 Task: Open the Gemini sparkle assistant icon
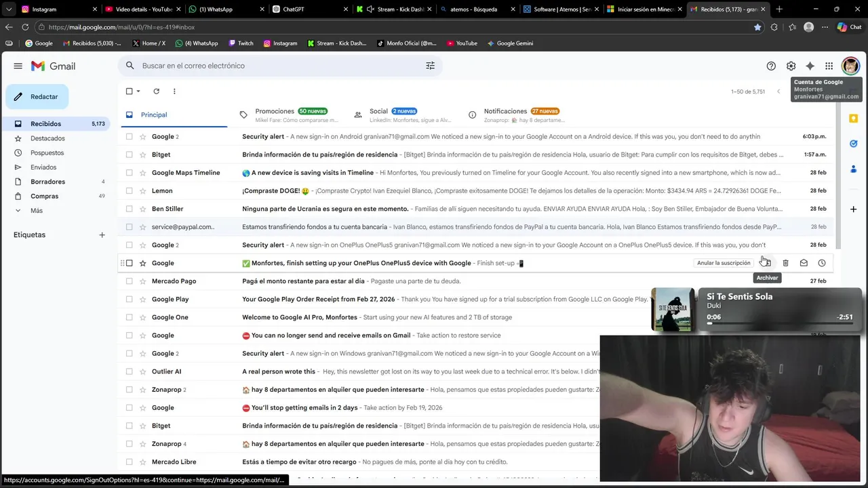(x=810, y=66)
